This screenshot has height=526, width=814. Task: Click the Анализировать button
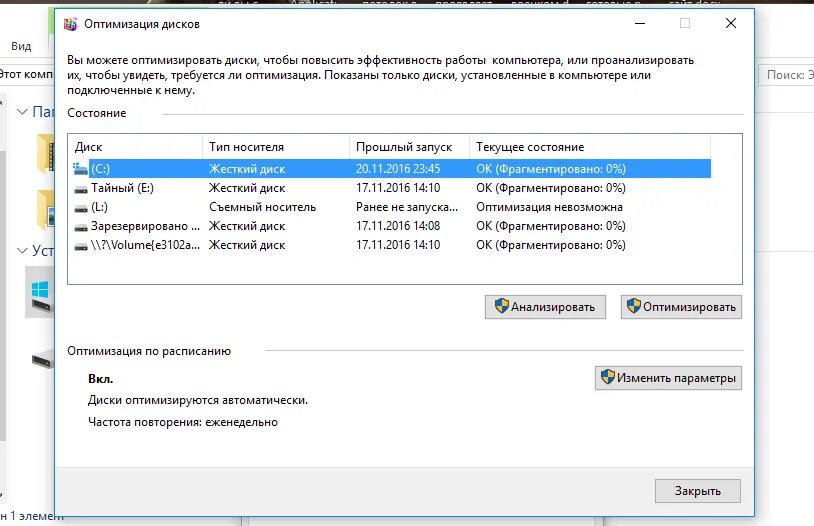click(545, 307)
